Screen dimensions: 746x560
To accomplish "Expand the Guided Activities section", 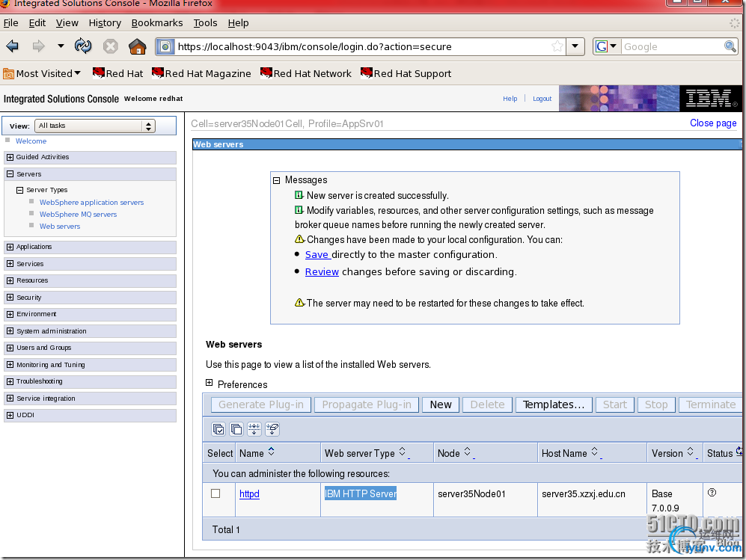I will (x=10, y=157).
